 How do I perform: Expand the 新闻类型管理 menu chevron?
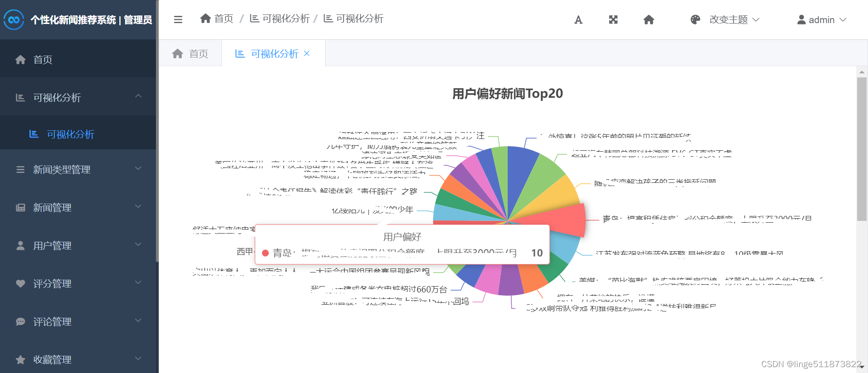click(139, 168)
